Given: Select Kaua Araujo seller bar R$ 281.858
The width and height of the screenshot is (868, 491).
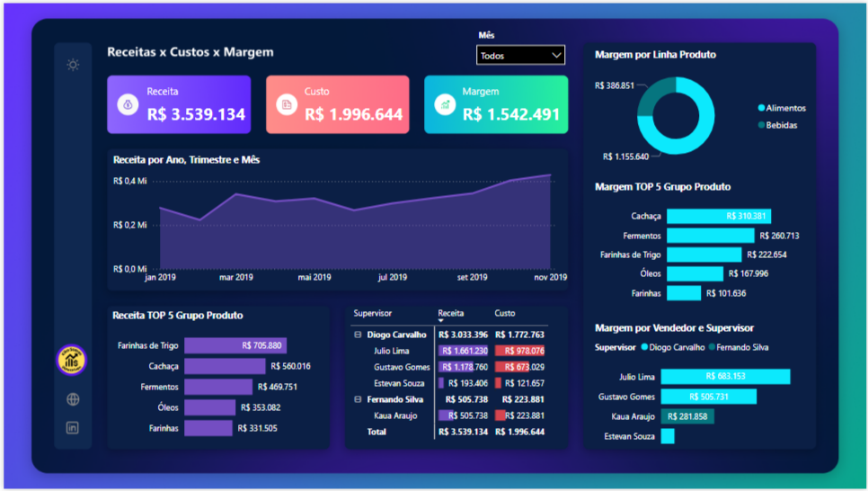Looking at the screenshot, I should pyautogui.click(x=687, y=416).
